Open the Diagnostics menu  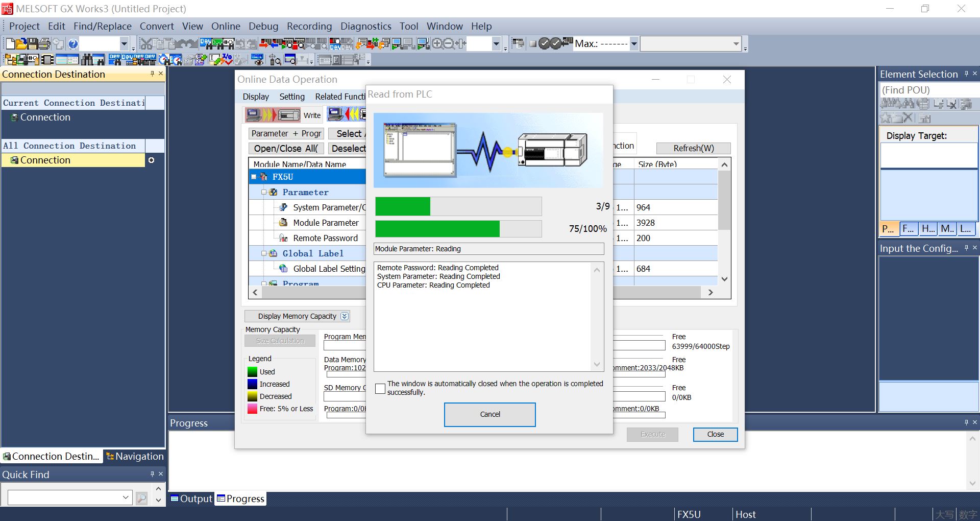[x=365, y=26]
